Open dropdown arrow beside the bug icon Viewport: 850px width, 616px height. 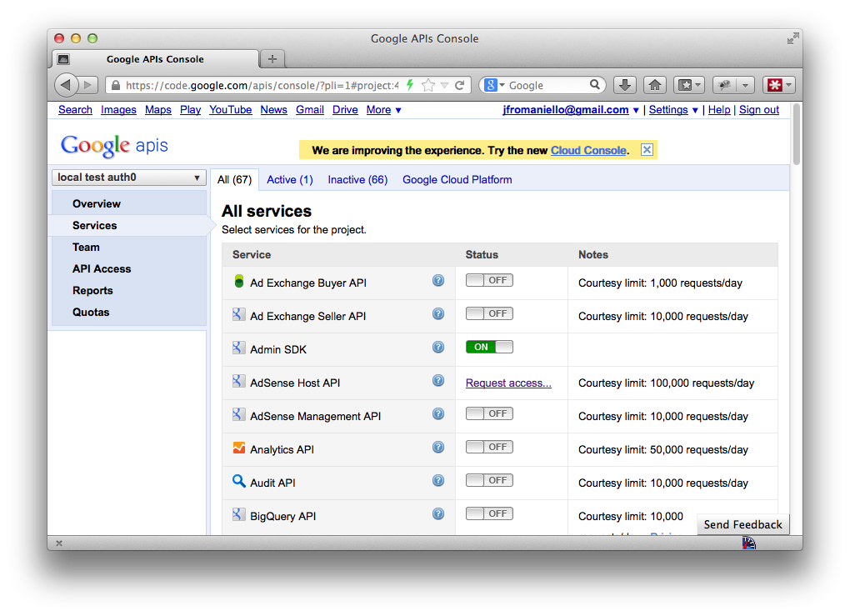[745, 85]
